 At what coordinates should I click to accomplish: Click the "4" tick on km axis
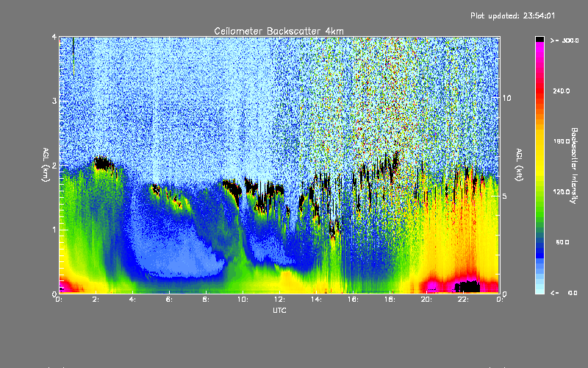coord(54,38)
